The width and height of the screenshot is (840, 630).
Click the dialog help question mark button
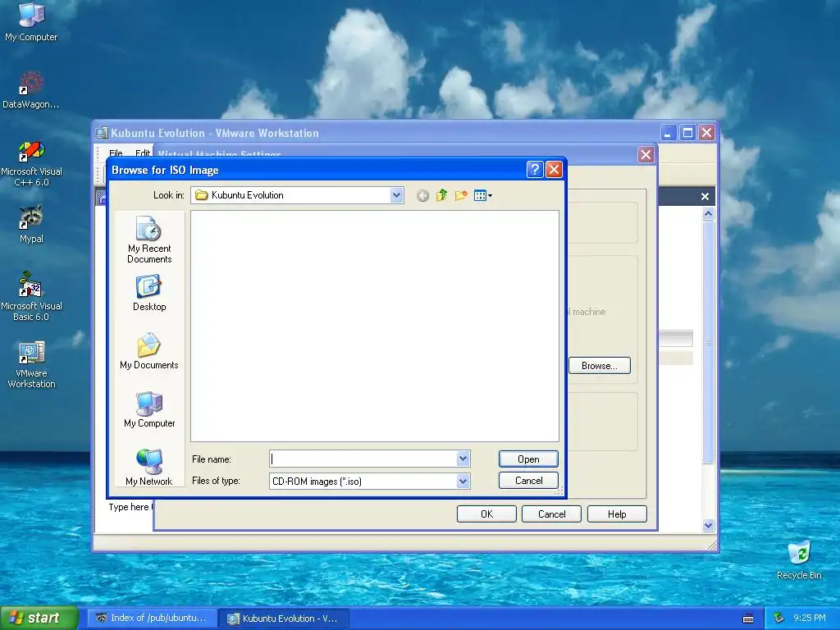535,170
